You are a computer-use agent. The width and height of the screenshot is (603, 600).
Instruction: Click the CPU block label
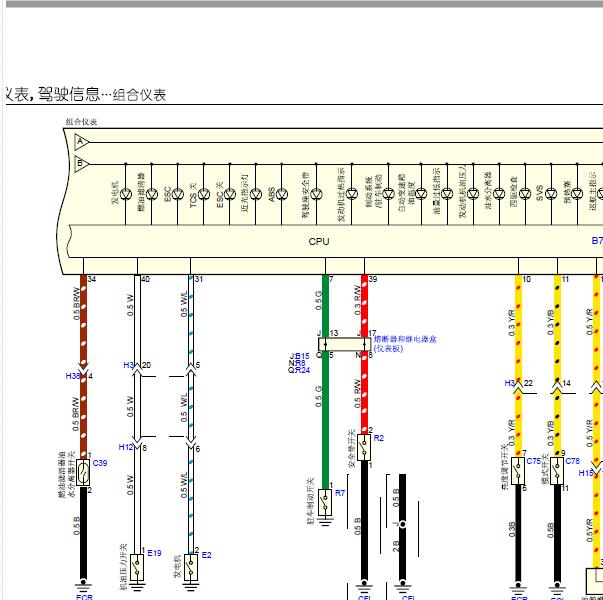click(x=319, y=242)
